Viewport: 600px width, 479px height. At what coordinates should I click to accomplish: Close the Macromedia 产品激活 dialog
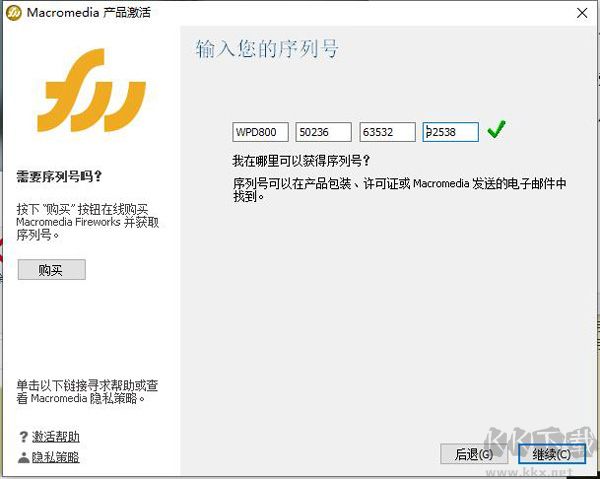coord(582,13)
